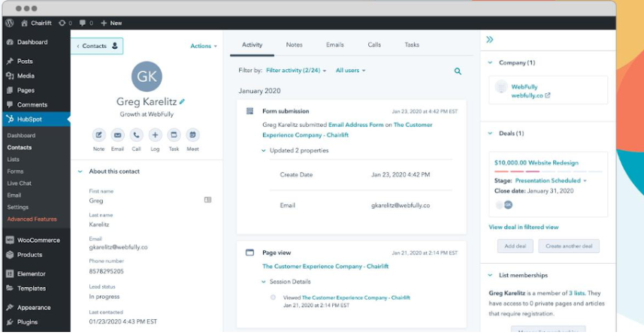Switch to the Calls tab
This screenshot has width=644, height=335.
tap(374, 45)
